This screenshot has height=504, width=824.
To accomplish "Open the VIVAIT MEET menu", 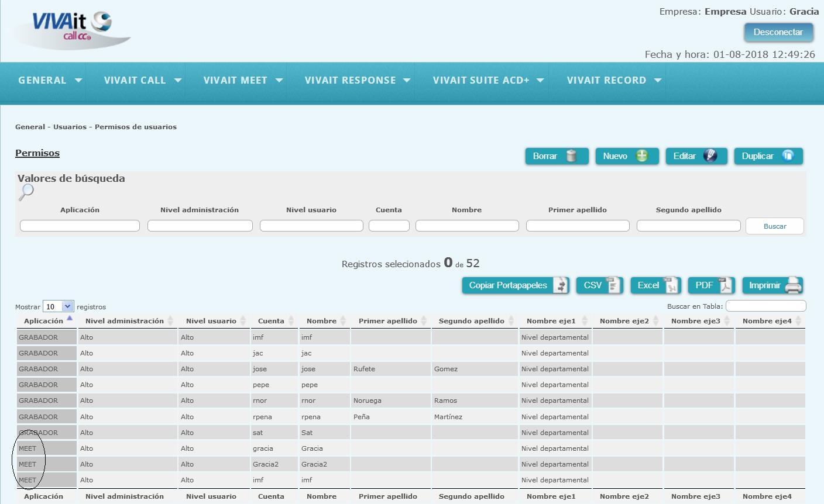I will 243,81.
